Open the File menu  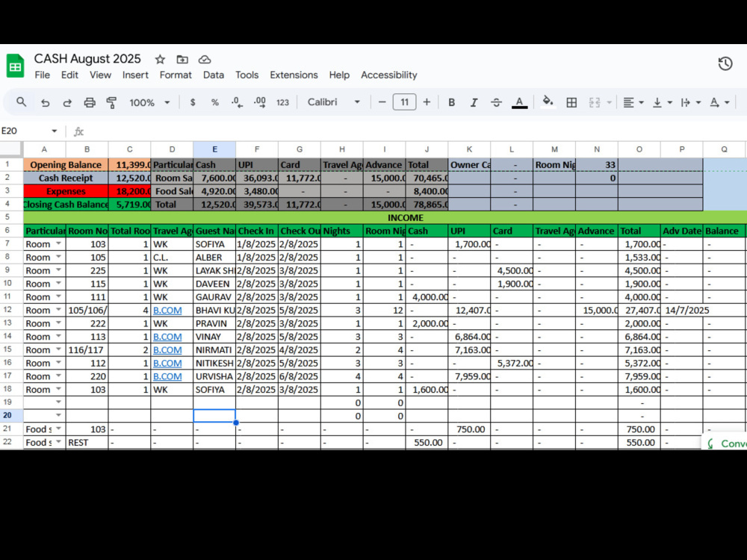(x=42, y=75)
